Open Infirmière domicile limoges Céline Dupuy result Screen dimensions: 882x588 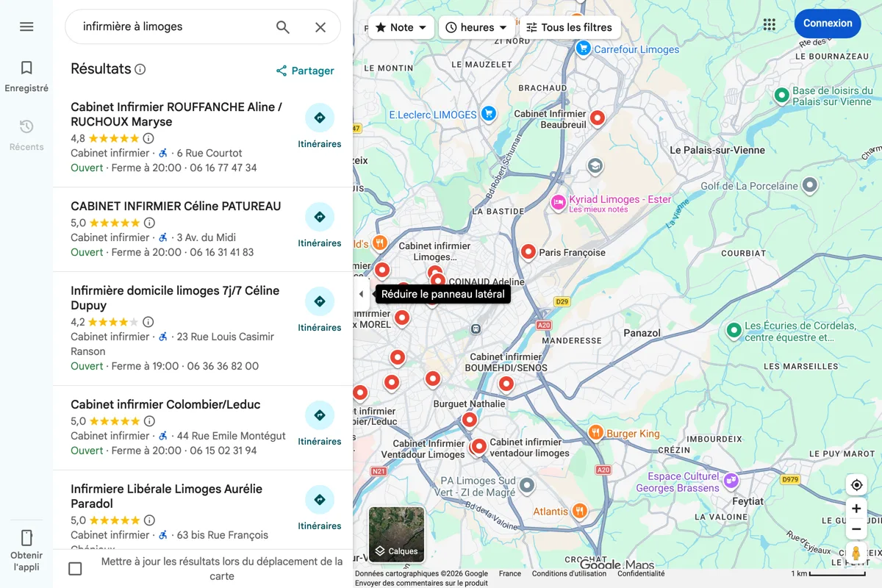coord(203,329)
